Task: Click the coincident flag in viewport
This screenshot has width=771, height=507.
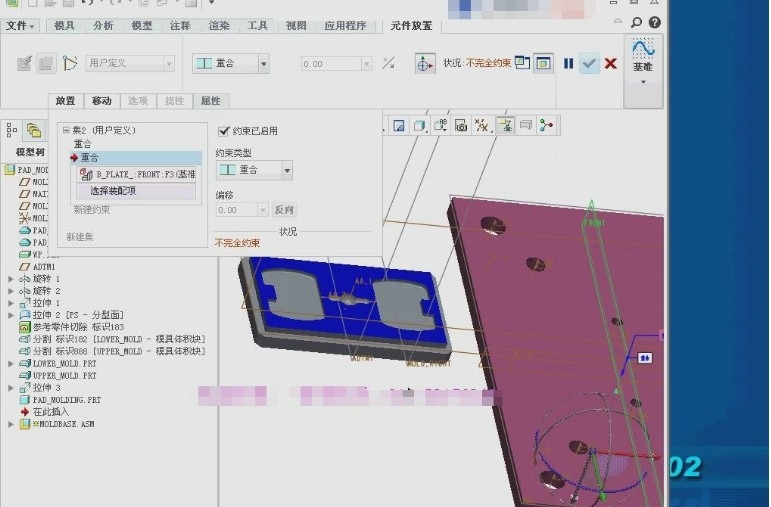Action: click(x=645, y=358)
